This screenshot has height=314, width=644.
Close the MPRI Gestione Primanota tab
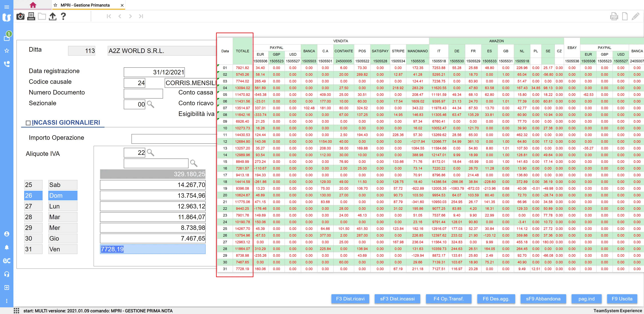tap(122, 5)
